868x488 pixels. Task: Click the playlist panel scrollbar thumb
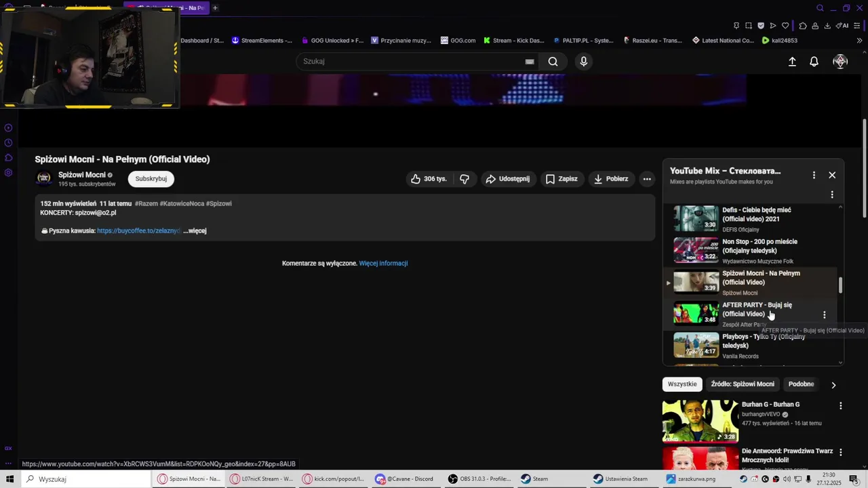click(x=841, y=285)
